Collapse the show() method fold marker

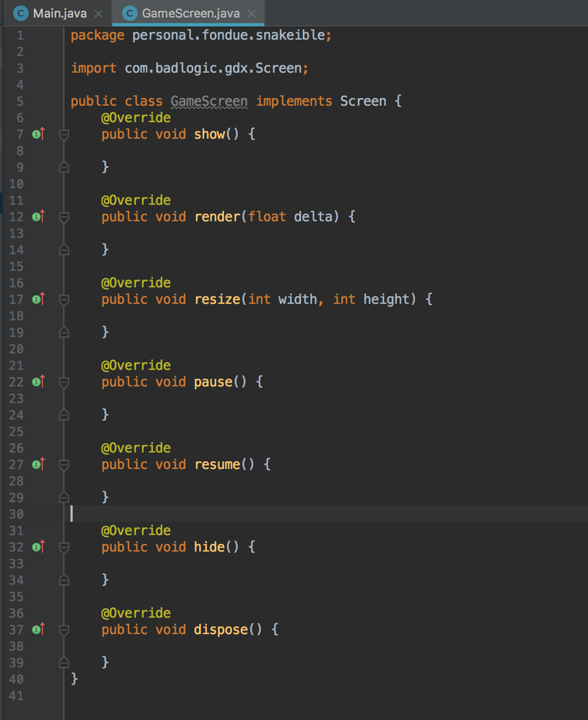[x=64, y=134]
